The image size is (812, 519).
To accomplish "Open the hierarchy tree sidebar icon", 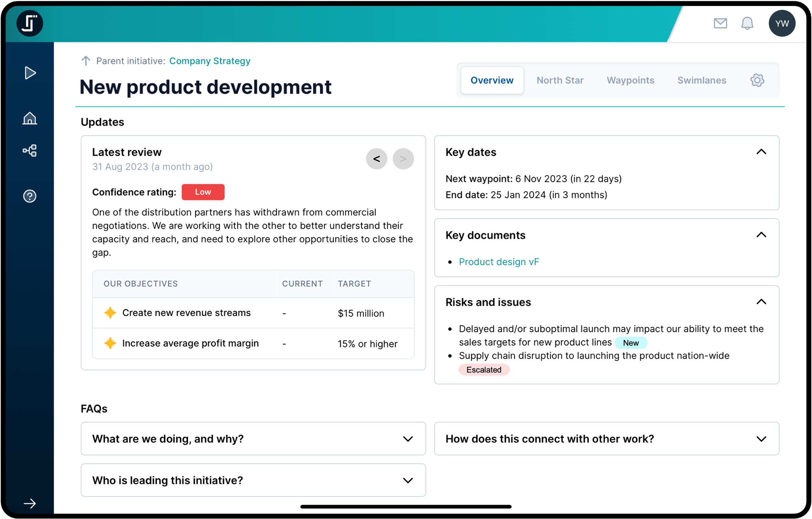I will tap(30, 150).
